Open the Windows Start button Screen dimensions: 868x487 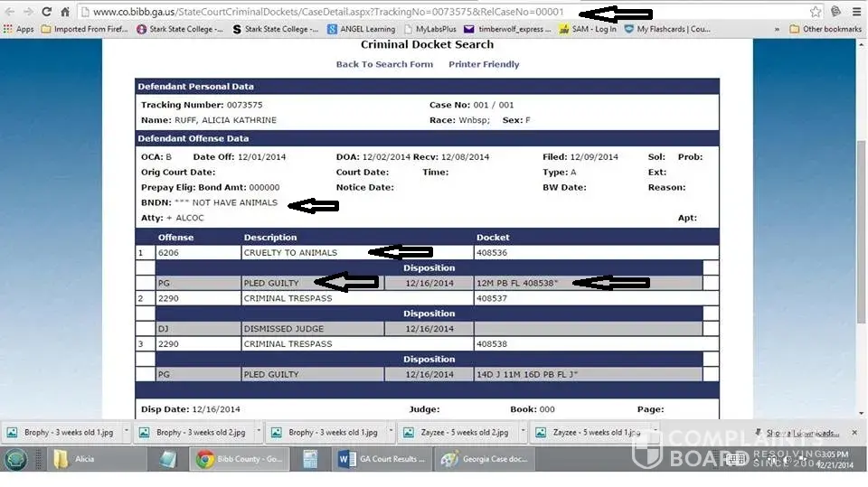[x=15, y=459]
